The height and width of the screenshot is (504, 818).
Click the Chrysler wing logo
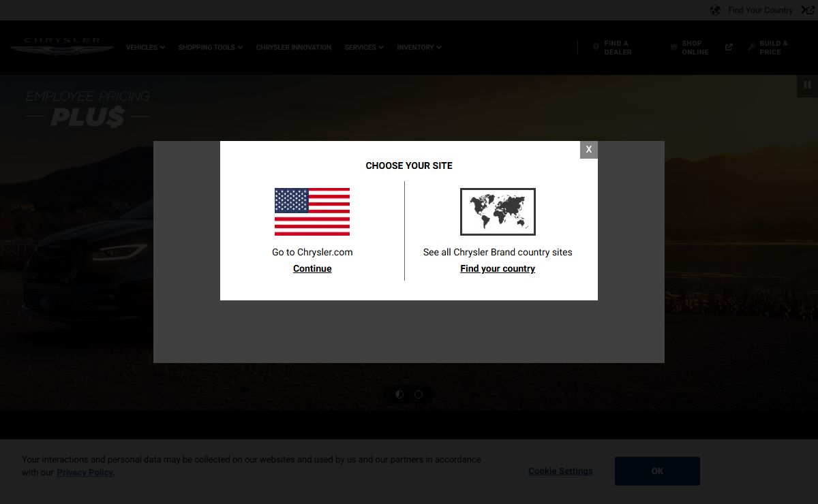tap(61, 46)
